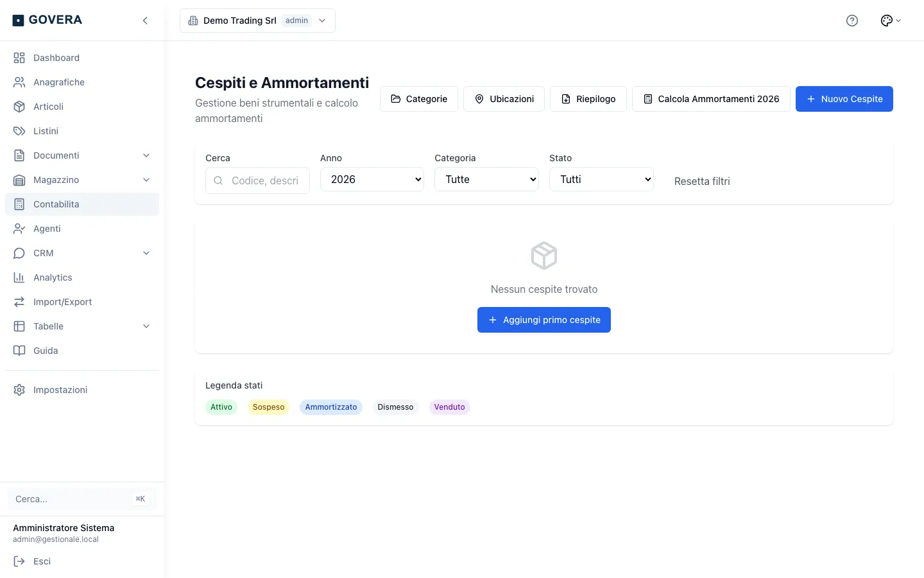924x578 pixels.
Task: Open the Anno dropdown showing 2026
Action: coord(372,179)
